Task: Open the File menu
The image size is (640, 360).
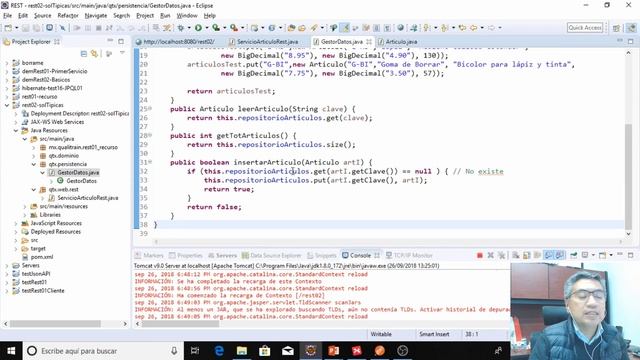Action: pos(7,16)
